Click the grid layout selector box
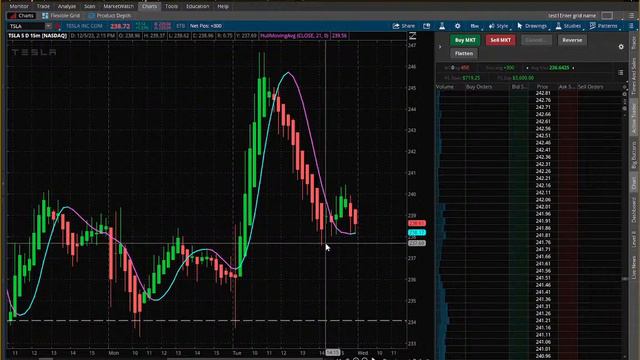Screen dimensions: 640x360 (607, 16)
